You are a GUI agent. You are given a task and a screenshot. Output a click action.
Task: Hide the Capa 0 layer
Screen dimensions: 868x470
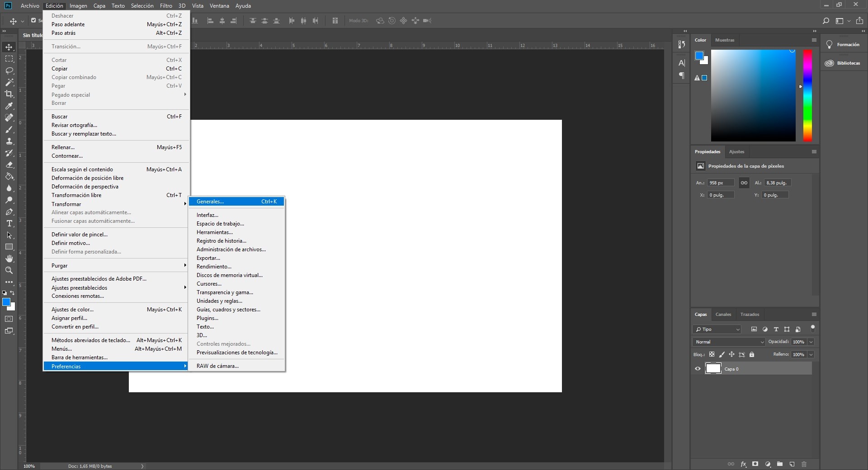pos(698,369)
